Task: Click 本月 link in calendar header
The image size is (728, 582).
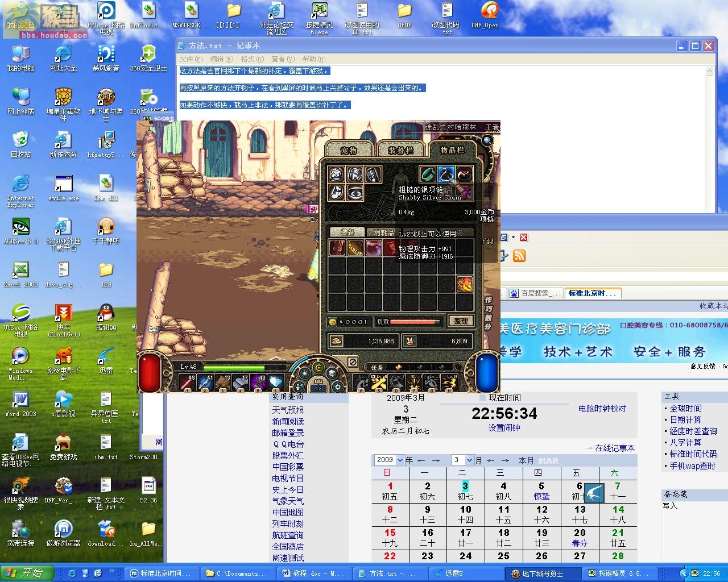Action: 526,460
